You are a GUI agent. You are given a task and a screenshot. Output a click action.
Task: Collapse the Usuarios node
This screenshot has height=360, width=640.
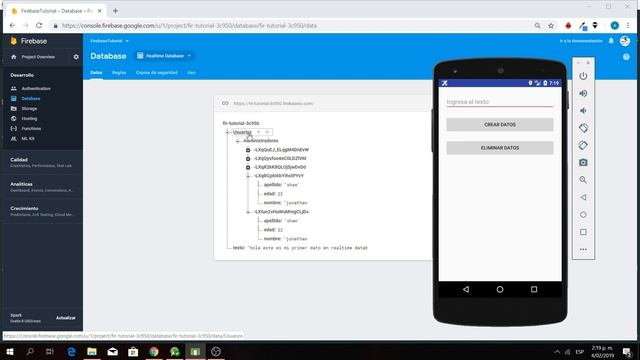click(x=227, y=132)
